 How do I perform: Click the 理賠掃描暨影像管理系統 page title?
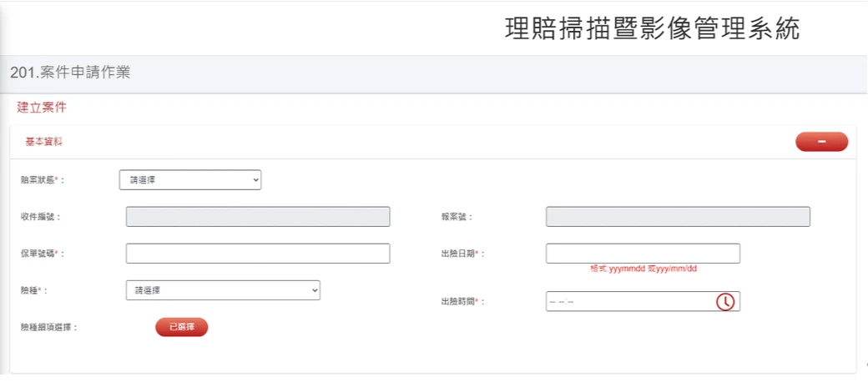tap(652, 29)
